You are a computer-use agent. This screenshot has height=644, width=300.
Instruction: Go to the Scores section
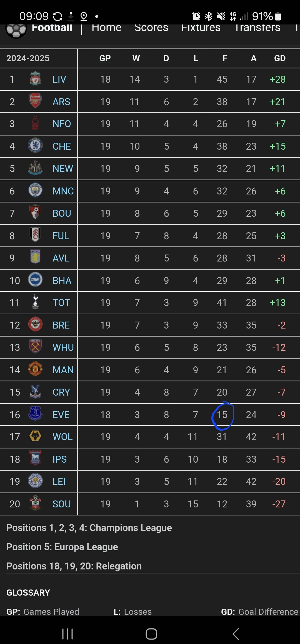click(x=151, y=28)
